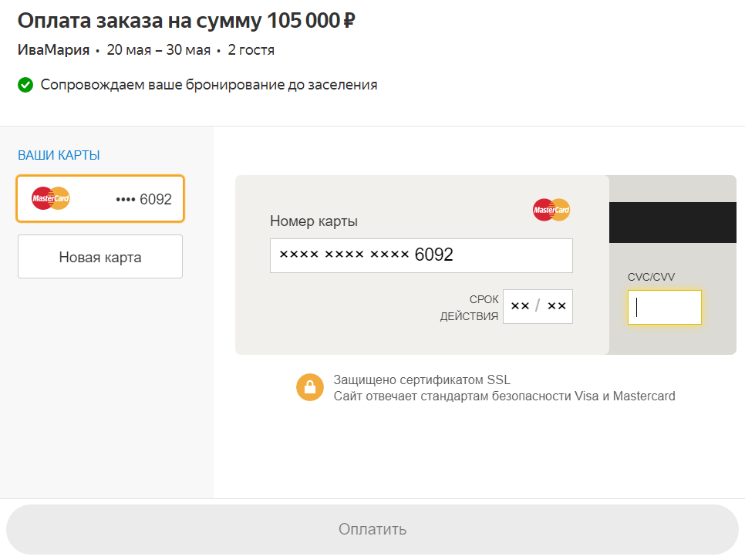
Task: Click the MasterCard logo in saved card
Action: click(x=50, y=199)
